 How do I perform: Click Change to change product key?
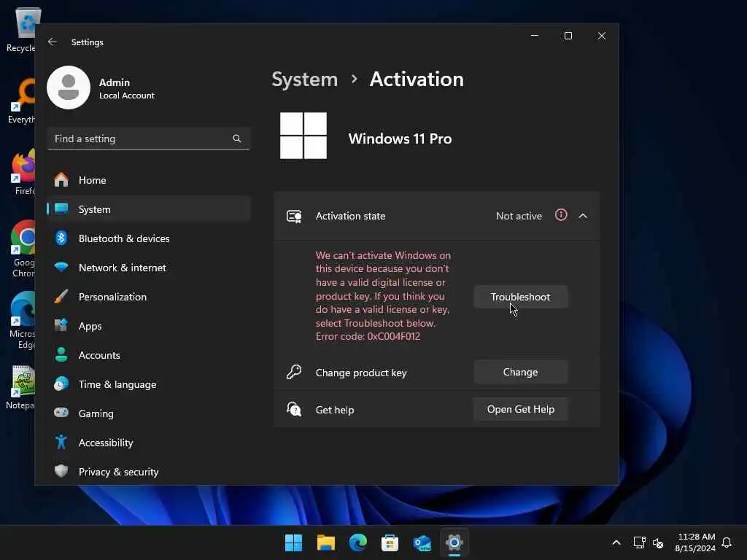pyautogui.click(x=520, y=372)
